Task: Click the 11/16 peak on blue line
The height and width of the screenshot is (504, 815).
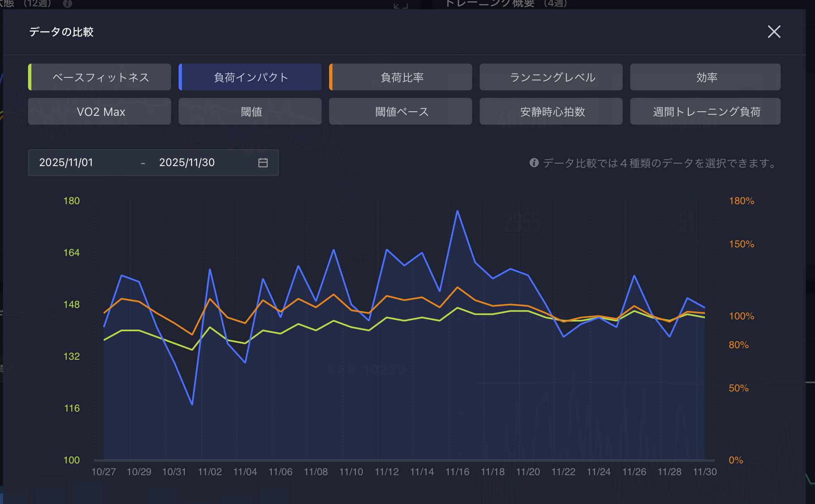Action: click(457, 211)
